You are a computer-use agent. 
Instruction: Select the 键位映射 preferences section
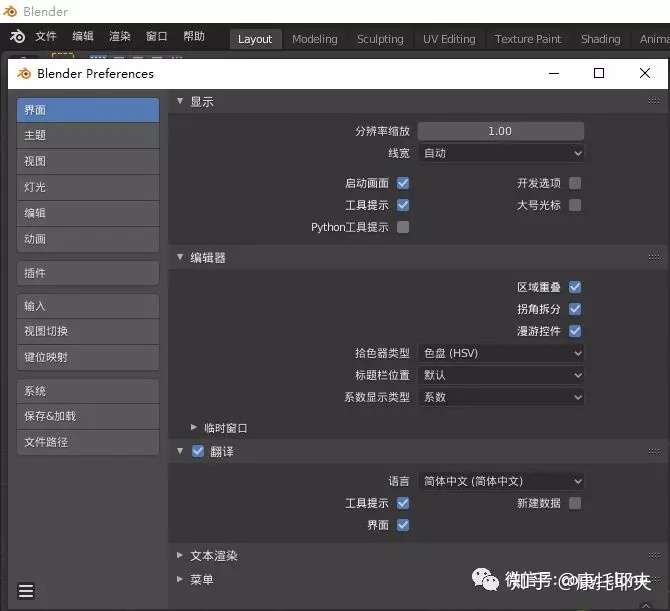pos(88,358)
